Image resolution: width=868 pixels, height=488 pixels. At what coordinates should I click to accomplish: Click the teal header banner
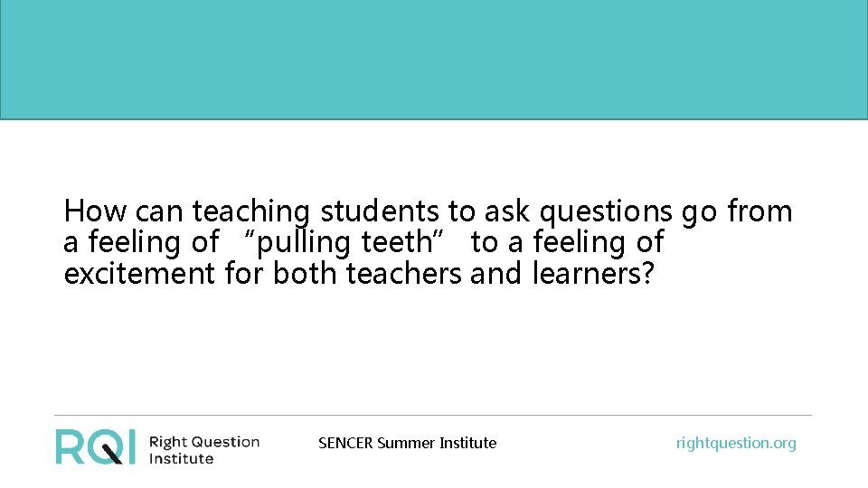pyautogui.click(x=434, y=60)
